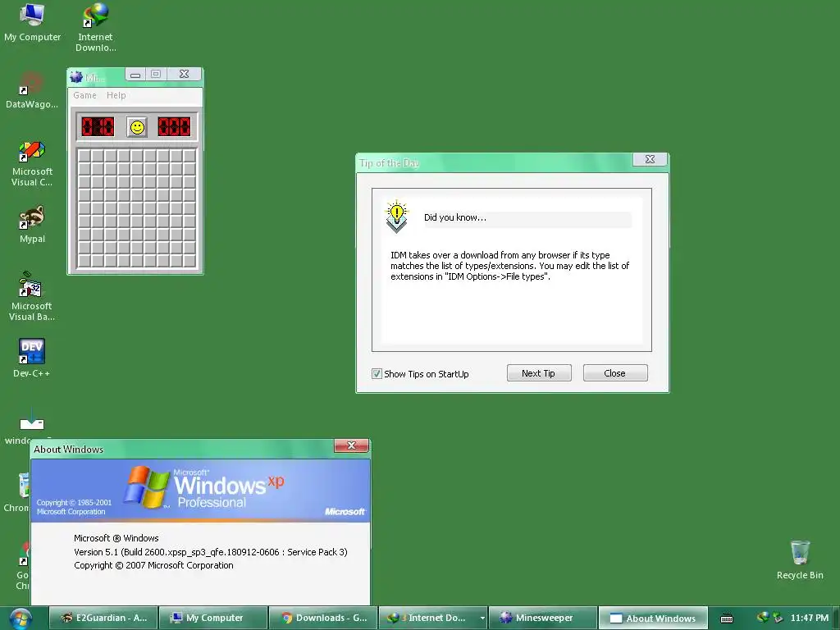840x630 pixels.
Task: Open the Game menu in Minesweeper
Action: (84, 95)
